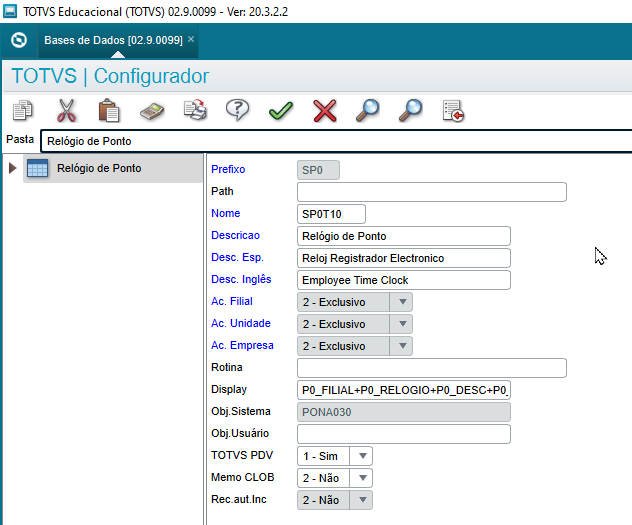Click the Cut scissors icon
The image size is (632, 525).
67,110
